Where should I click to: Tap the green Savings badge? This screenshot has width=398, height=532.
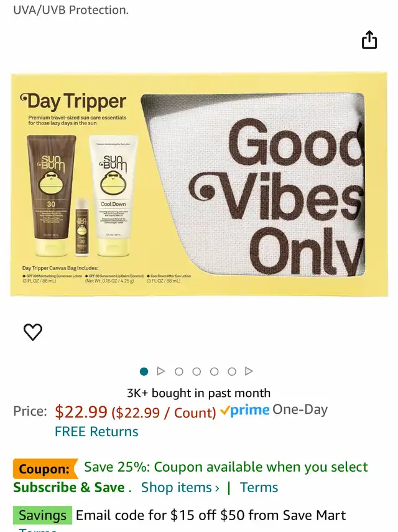(x=42, y=515)
